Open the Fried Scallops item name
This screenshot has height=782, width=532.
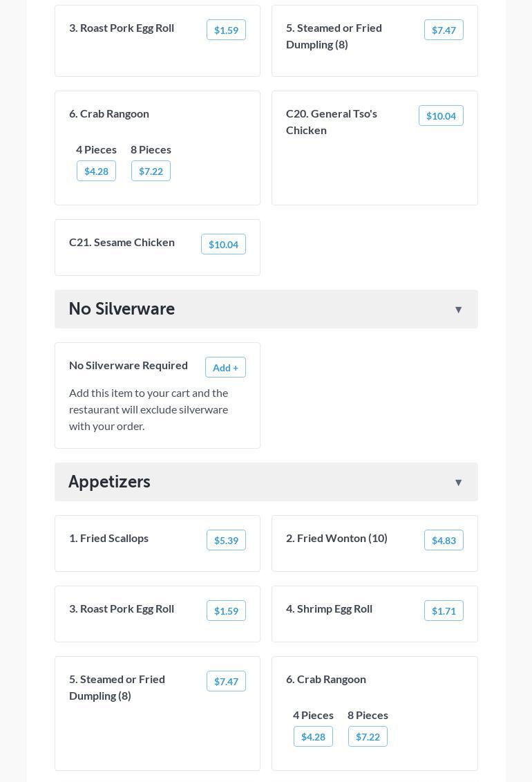108,538
